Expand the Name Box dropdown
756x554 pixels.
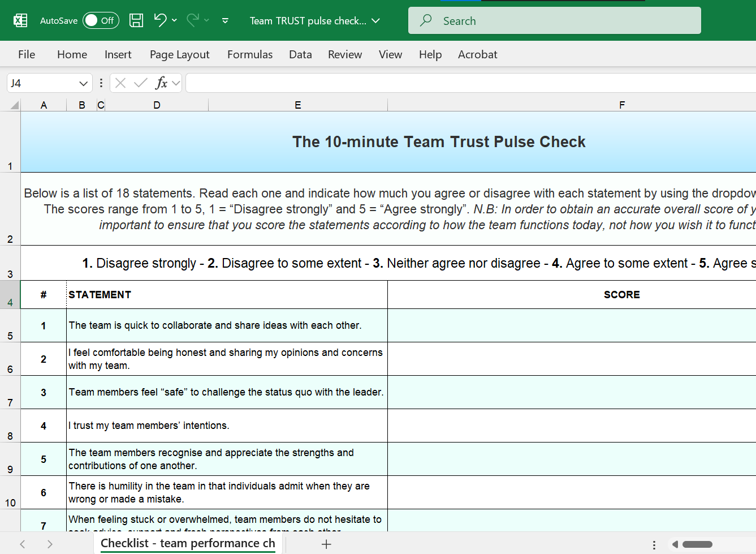click(83, 83)
